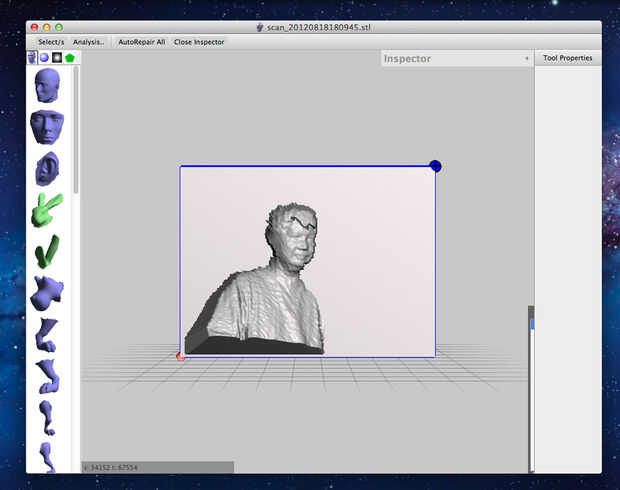Click the blue handle on plane corner
The width and height of the screenshot is (620, 490).
(x=435, y=166)
